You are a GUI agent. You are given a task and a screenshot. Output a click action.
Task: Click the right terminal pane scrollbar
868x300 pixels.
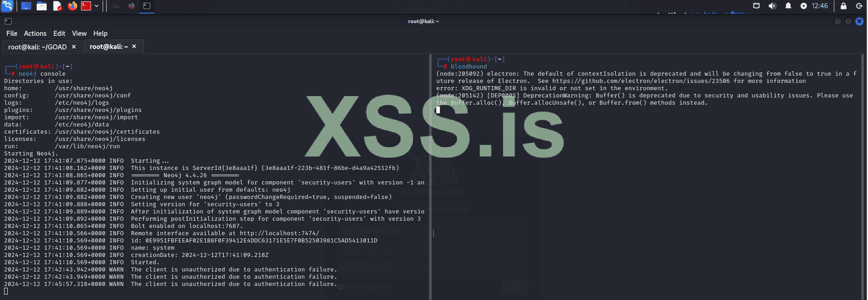[862, 177]
